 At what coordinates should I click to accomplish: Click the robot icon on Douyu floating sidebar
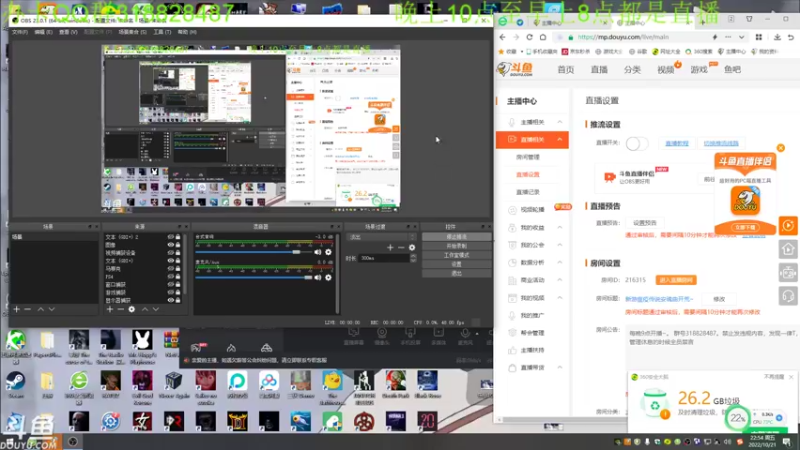[x=788, y=272]
